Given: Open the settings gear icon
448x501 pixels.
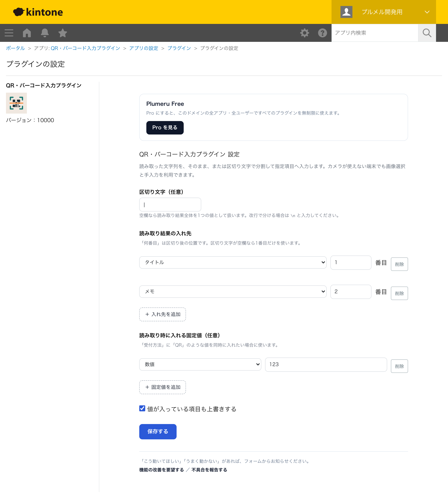Looking at the screenshot, I should tap(304, 33).
